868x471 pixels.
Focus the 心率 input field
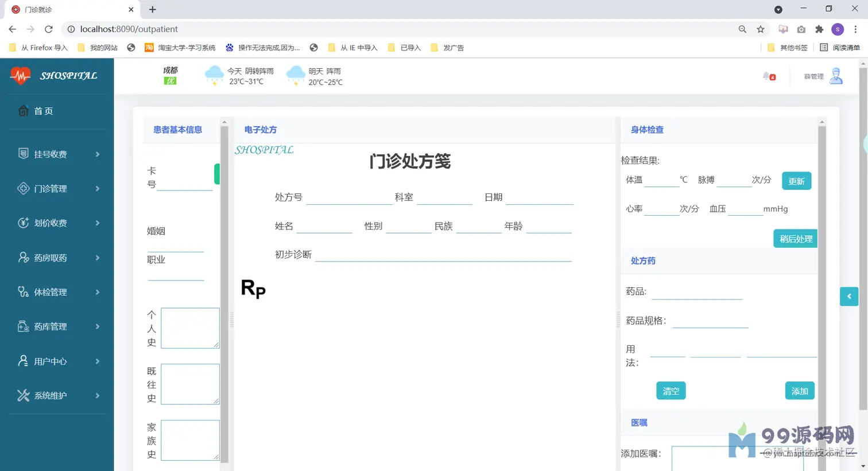[x=662, y=209]
